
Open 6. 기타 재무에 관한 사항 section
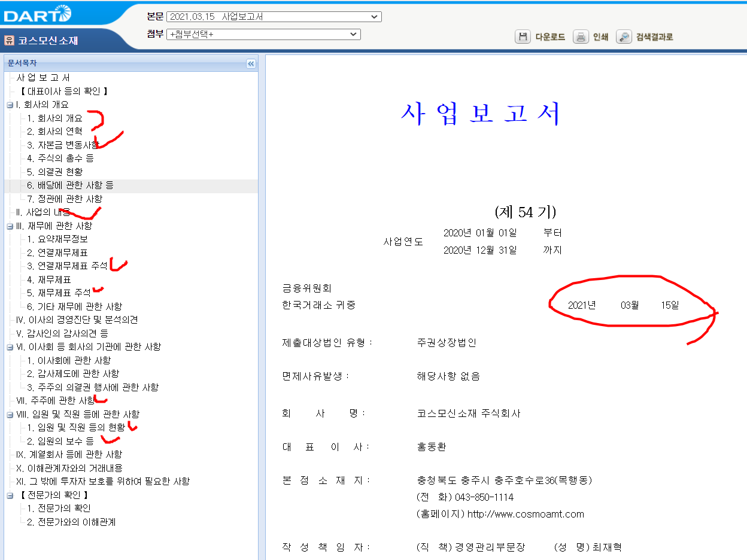(75, 306)
